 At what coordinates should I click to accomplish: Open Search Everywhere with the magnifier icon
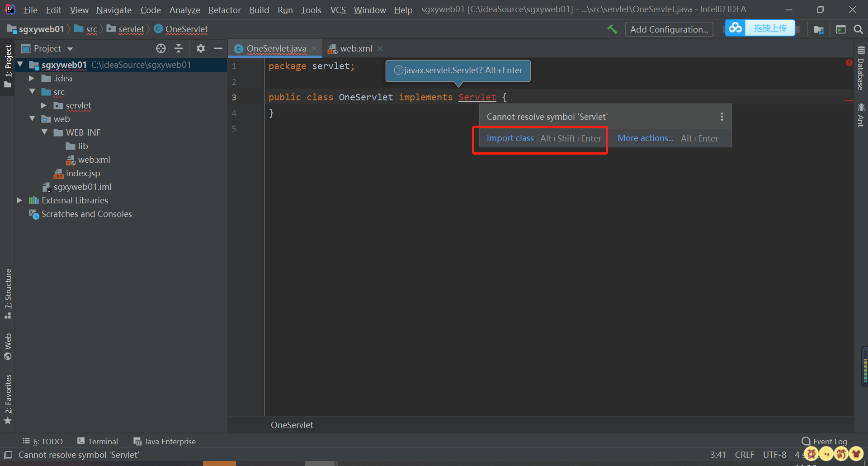point(859,29)
